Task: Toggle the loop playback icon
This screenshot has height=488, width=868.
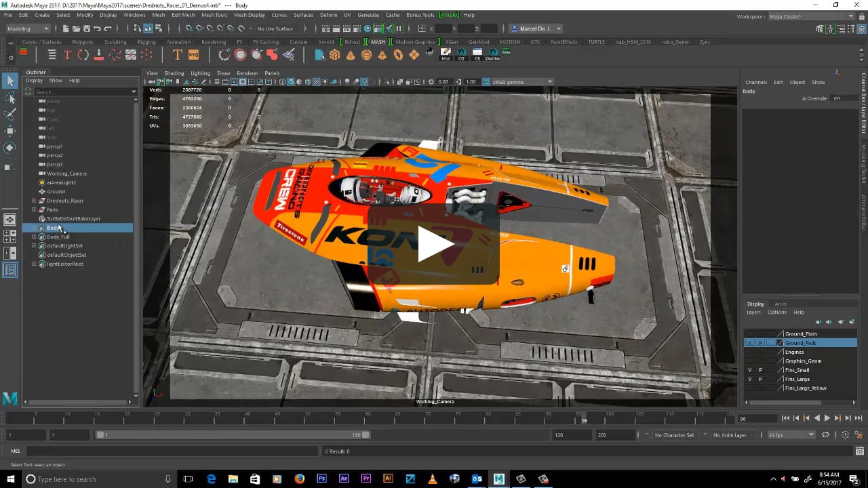Action: click(x=826, y=435)
